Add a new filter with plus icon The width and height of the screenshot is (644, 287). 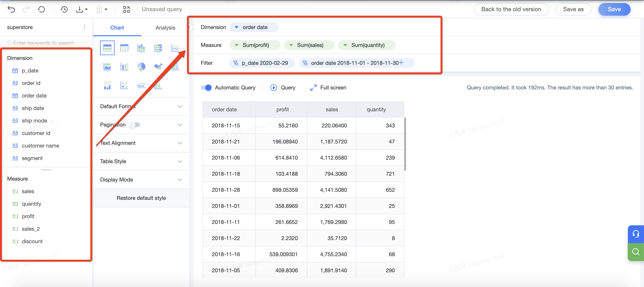click(401, 63)
